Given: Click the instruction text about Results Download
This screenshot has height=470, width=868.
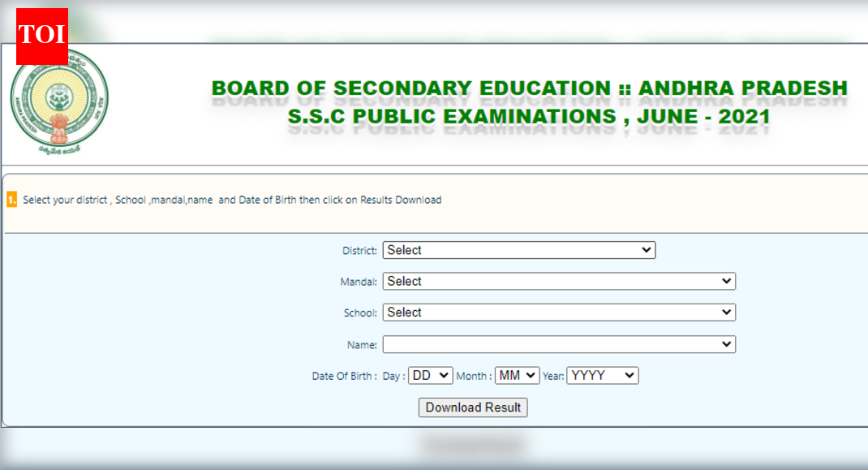Looking at the screenshot, I should click(232, 200).
